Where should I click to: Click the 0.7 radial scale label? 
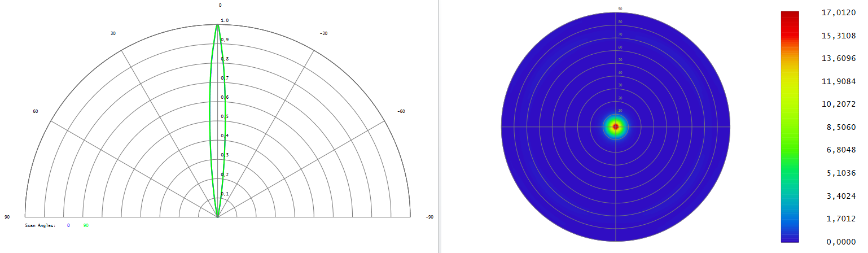click(225, 78)
